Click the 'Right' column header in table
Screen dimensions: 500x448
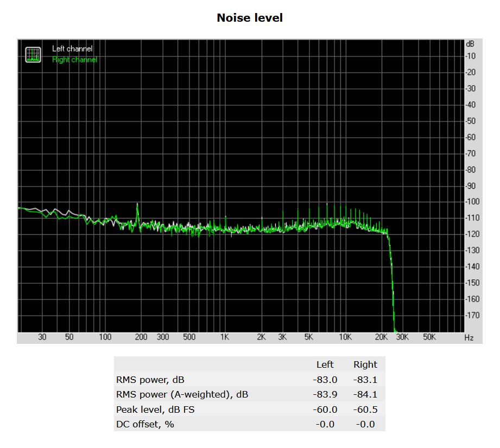(x=365, y=364)
